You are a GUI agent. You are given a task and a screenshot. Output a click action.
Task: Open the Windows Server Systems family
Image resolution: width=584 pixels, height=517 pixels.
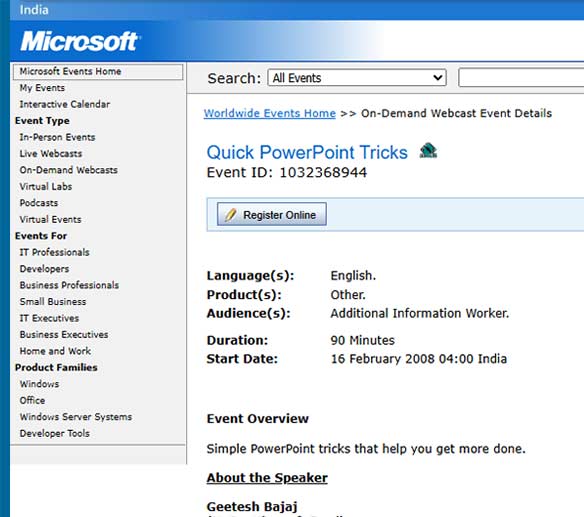point(76,417)
